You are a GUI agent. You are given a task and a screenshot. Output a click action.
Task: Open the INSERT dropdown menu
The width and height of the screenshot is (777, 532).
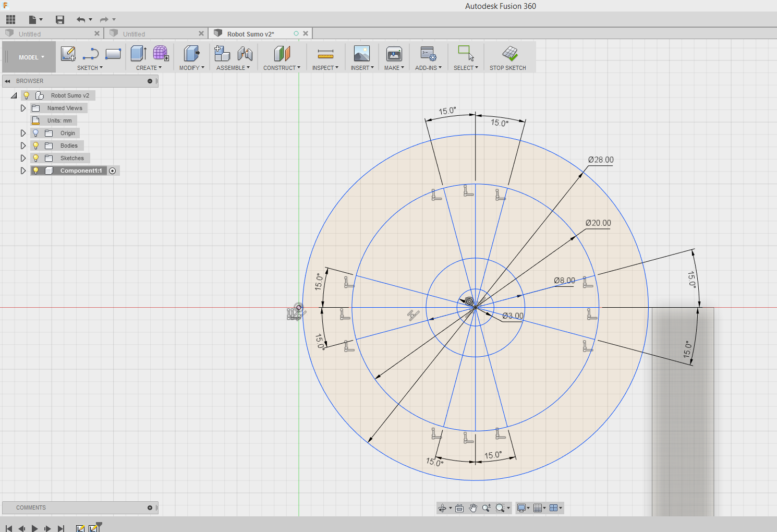point(362,68)
